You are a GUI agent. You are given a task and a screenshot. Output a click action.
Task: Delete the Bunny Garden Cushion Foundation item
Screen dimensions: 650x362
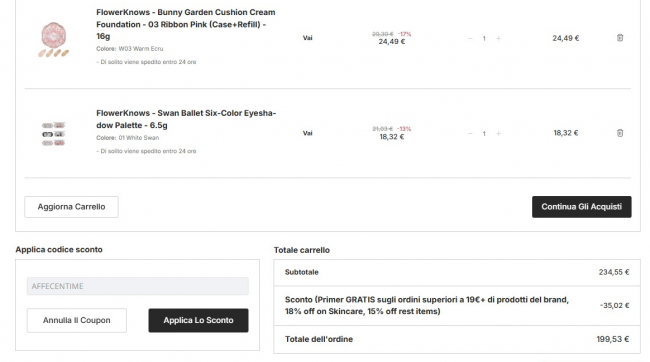(620, 38)
